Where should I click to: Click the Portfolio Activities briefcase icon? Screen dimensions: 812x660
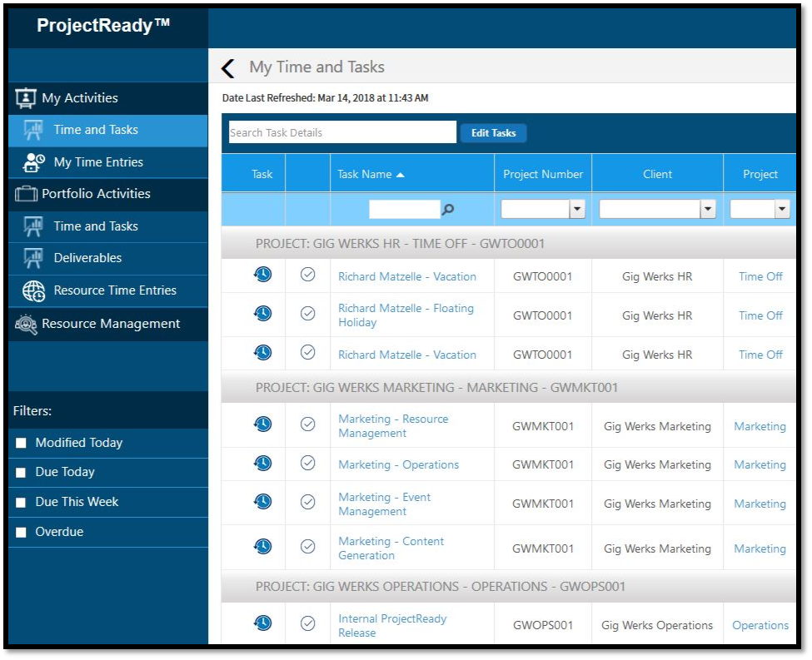(26, 194)
